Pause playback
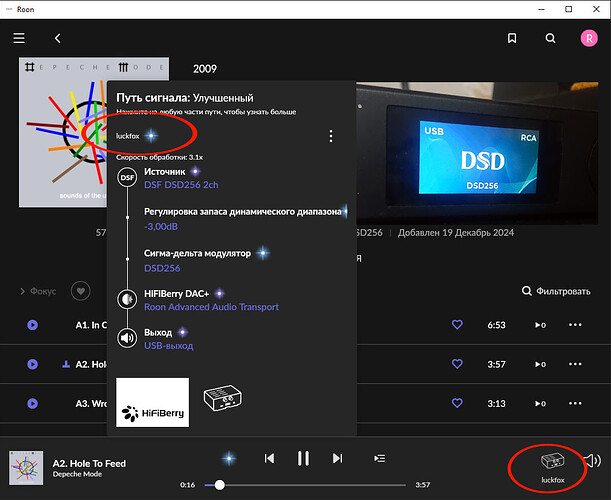The width and height of the screenshot is (611, 500). (303, 458)
